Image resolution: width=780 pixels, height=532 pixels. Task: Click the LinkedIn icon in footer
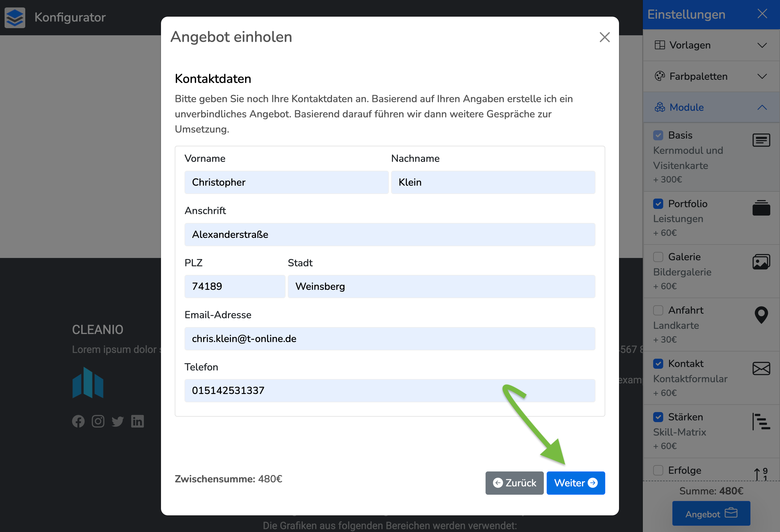click(x=138, y=421)
